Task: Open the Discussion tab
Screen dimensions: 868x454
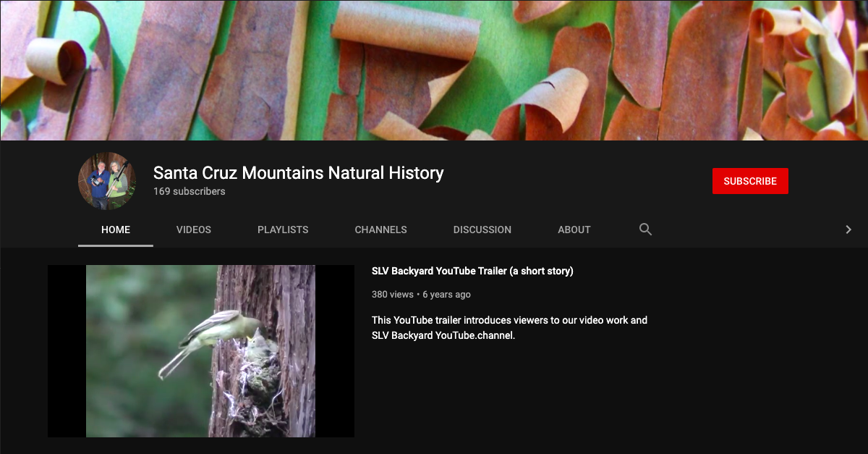Action: (482, 230)
